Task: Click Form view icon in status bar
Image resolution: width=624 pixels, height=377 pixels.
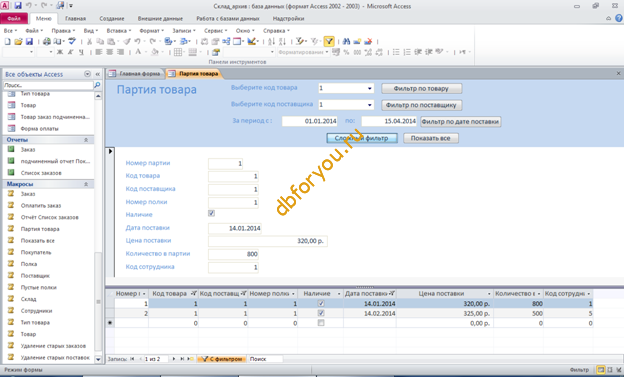Action: (x=601, y=370)
